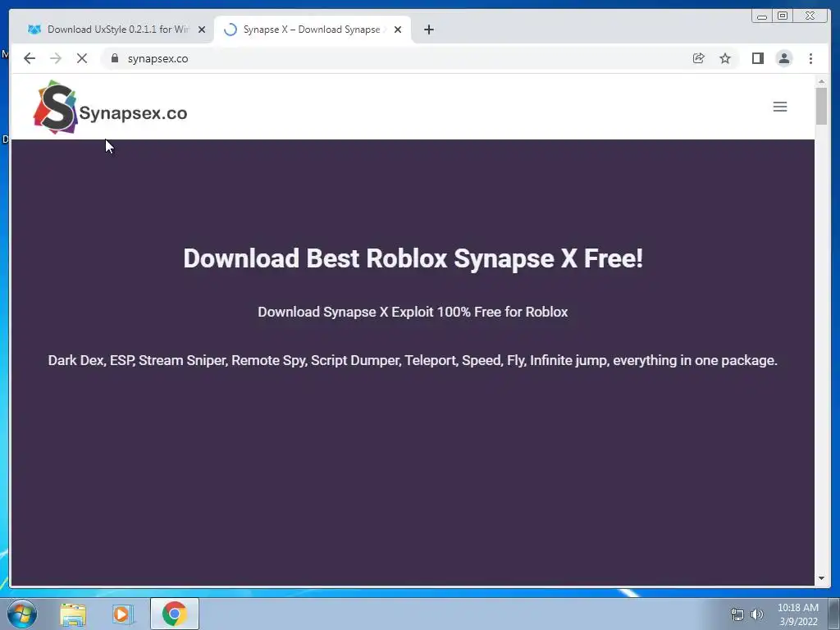Open a new browser tab
Viewport: 840px width, 630px height.
(428, 30)
